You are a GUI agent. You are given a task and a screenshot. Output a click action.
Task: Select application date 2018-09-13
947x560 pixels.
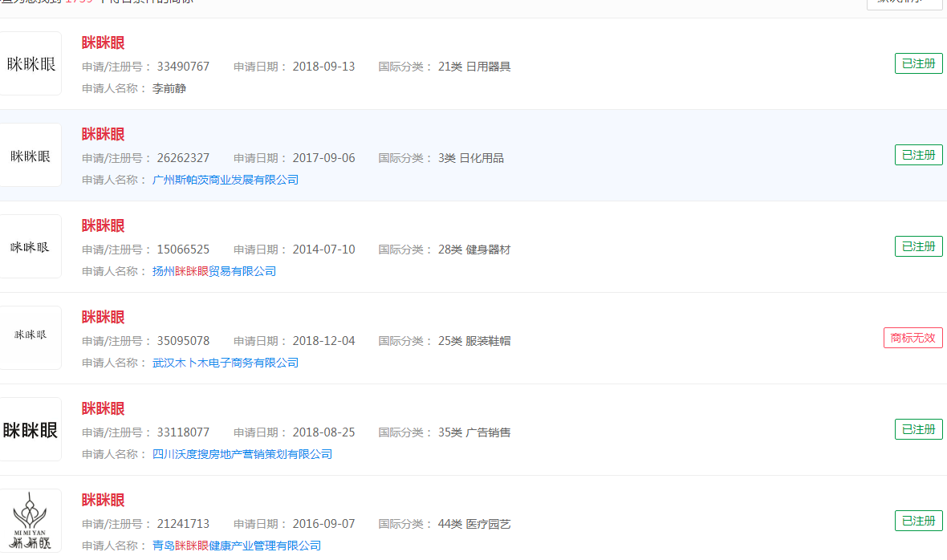point(323,67)
